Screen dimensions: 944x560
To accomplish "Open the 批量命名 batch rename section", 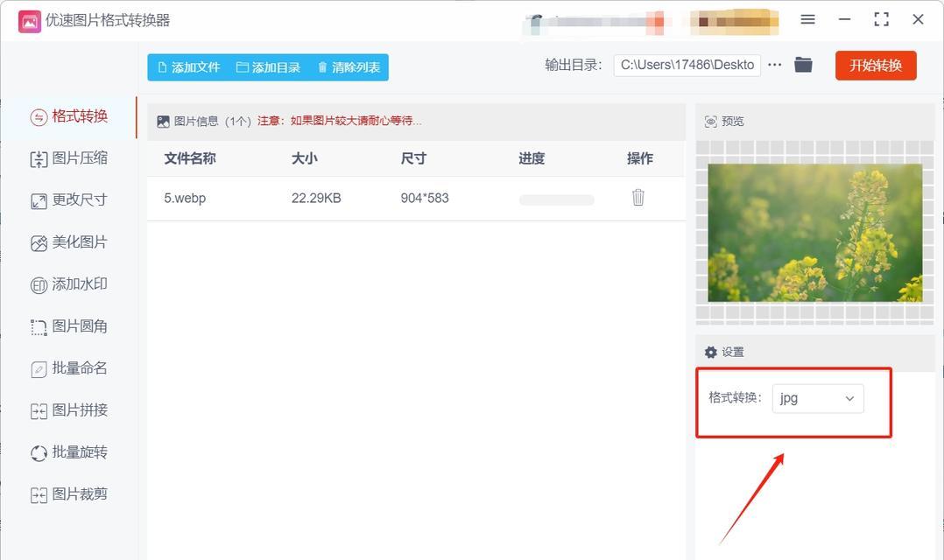I will point(69,368).
